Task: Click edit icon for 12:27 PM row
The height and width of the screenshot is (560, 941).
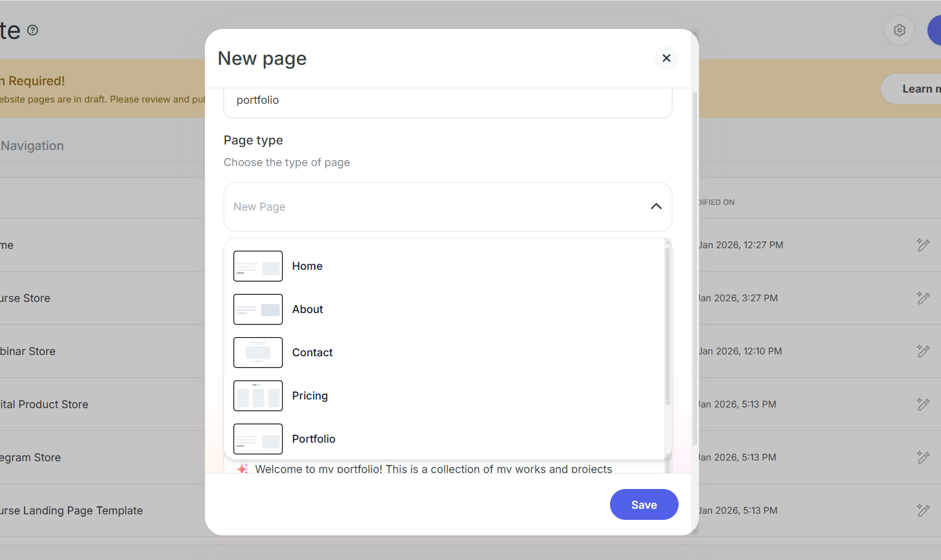Action: click(923, 245)
